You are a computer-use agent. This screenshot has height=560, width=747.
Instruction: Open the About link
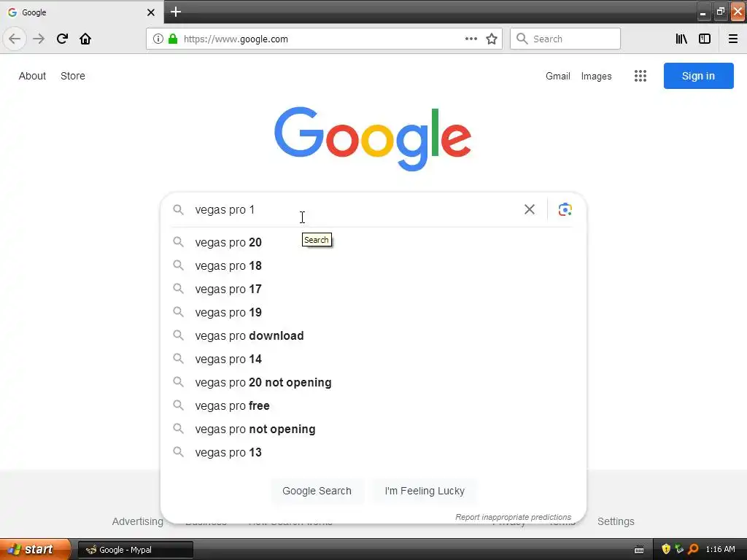(32, 76)
